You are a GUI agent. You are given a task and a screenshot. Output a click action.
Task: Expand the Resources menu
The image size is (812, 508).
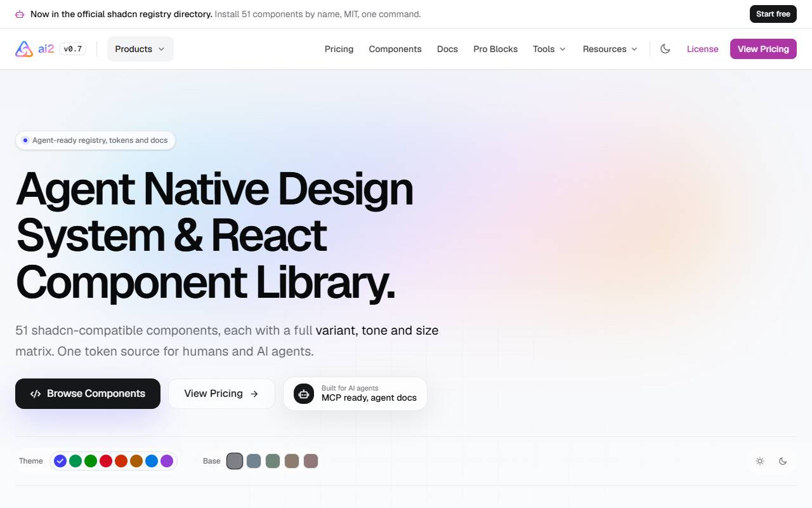pyautogui.click(x=610, y=49)
